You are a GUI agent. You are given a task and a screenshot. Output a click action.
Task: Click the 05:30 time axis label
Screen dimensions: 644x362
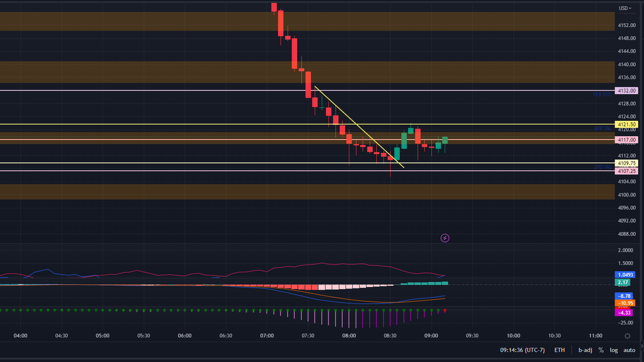point(144,336)
